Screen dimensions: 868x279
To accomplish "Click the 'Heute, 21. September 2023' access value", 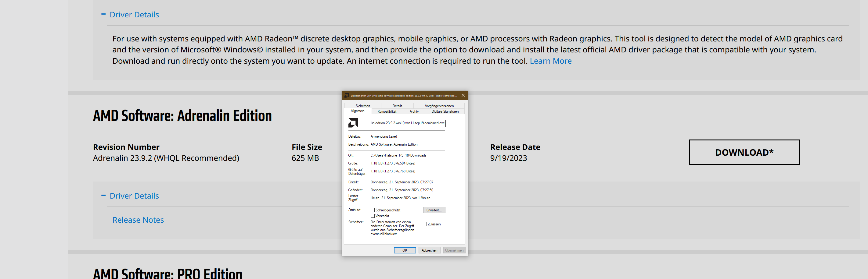I will [x=400, y=198].
